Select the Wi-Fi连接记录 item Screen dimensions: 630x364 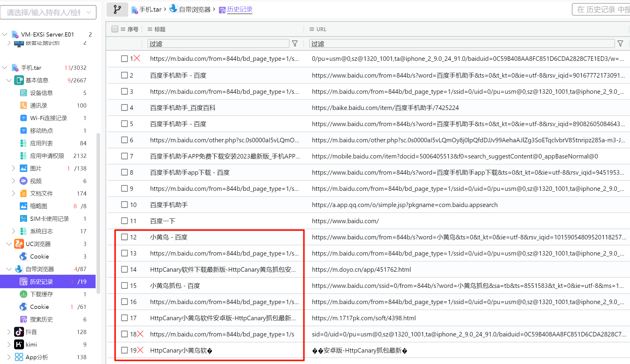point(48,118)
